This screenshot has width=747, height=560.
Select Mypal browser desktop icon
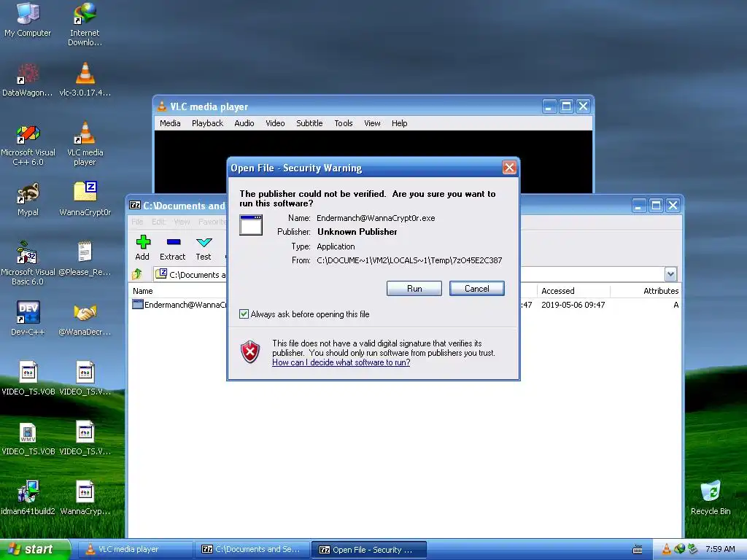tap(28, 200)
